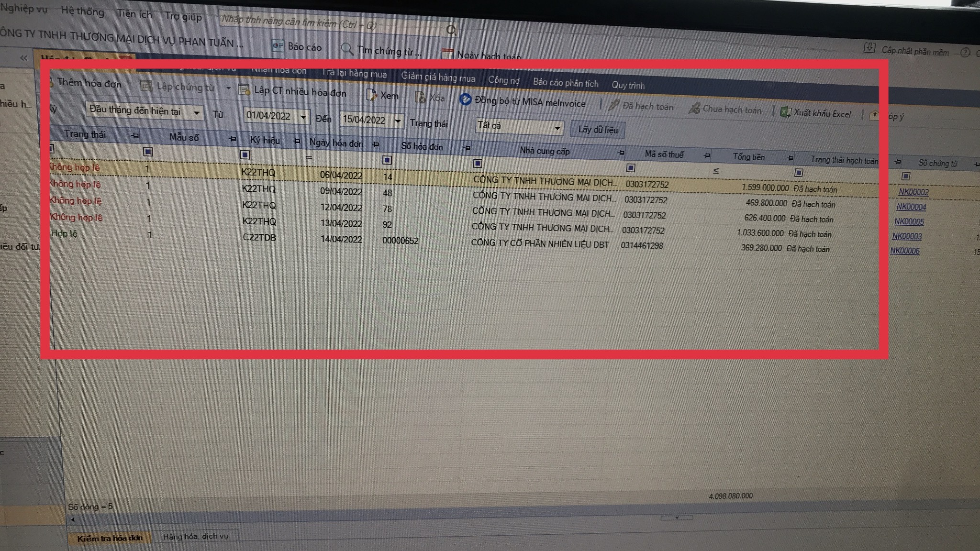The height and width of the screenshot is (551, 980).
Task: Click the Xem view icon
Action: [x=371, y=95]
